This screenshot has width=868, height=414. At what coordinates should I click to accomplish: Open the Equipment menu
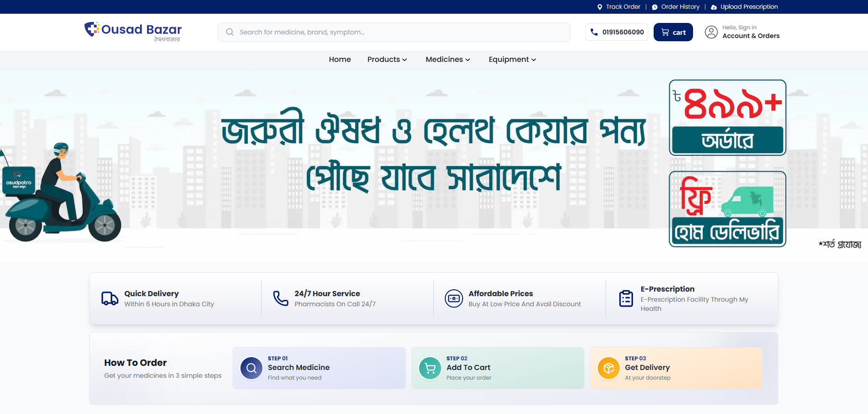click(x=512, y=60)
